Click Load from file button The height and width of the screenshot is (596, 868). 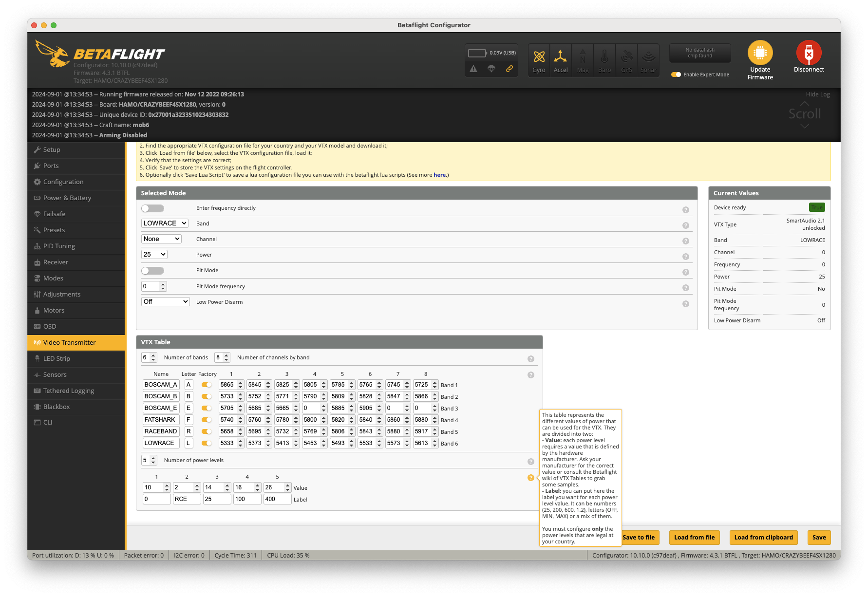point(694,538)
